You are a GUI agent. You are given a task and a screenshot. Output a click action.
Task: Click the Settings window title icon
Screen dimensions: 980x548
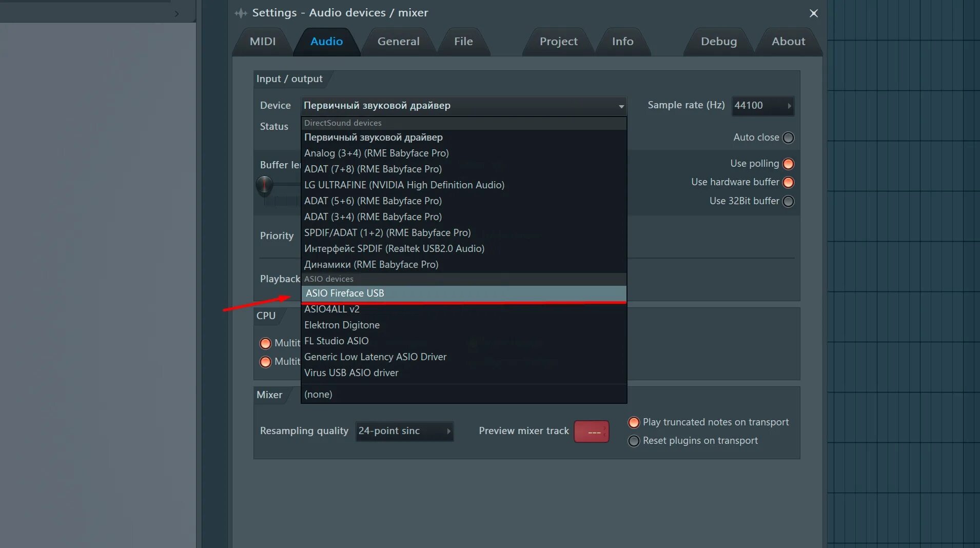click(241, 13)
